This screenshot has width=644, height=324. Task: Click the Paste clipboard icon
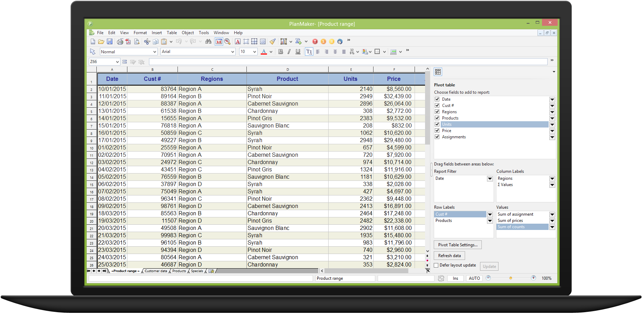coord(164,41)
